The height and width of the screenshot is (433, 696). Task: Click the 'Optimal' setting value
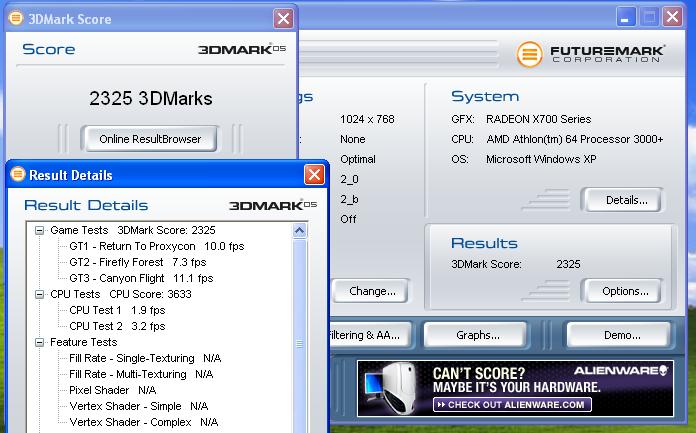(x=358, y=159)
